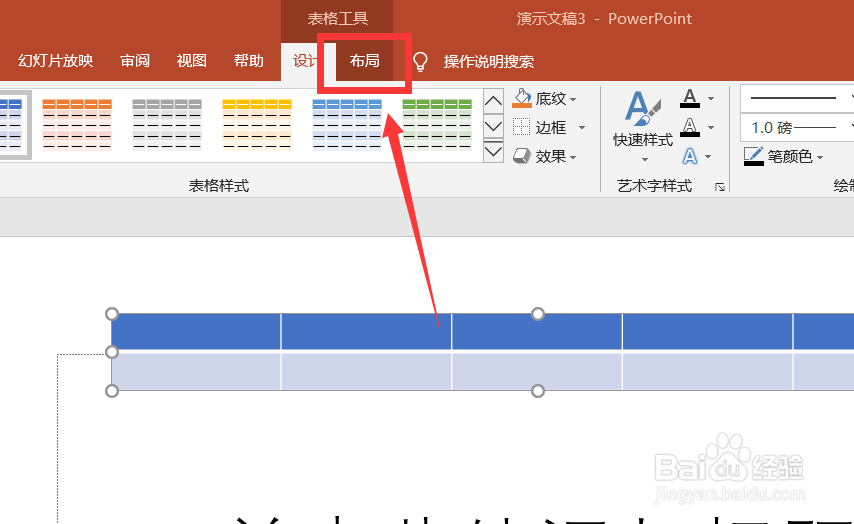Click the table's bottom-middle resize handle
The image size is (854, 524).
pyautogui.click(x=538, y=391)
